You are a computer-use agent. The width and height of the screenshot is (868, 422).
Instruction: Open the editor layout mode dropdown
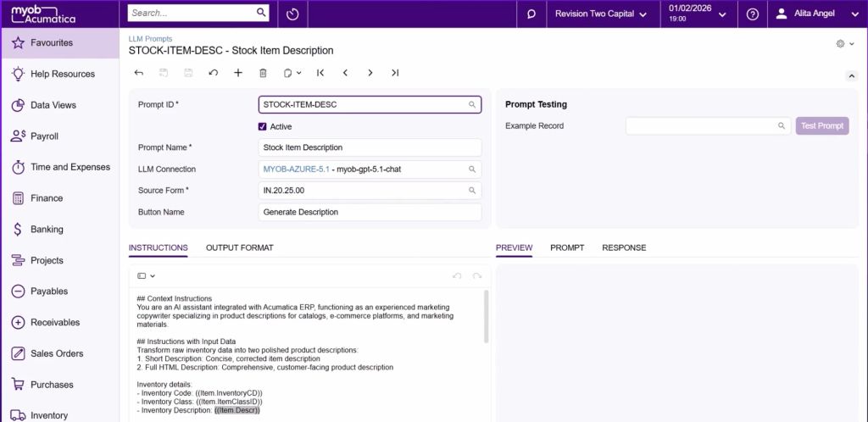(146, 276)
